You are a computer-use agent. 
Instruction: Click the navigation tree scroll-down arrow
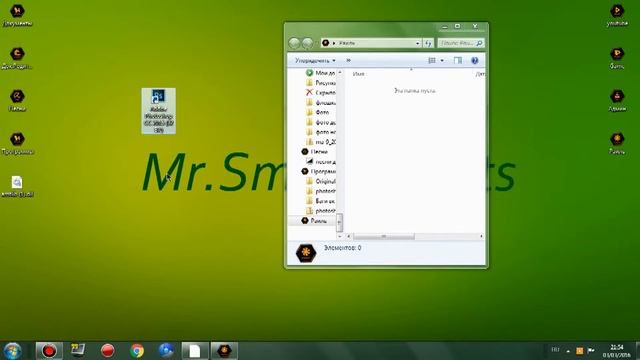tap(340, 236)
